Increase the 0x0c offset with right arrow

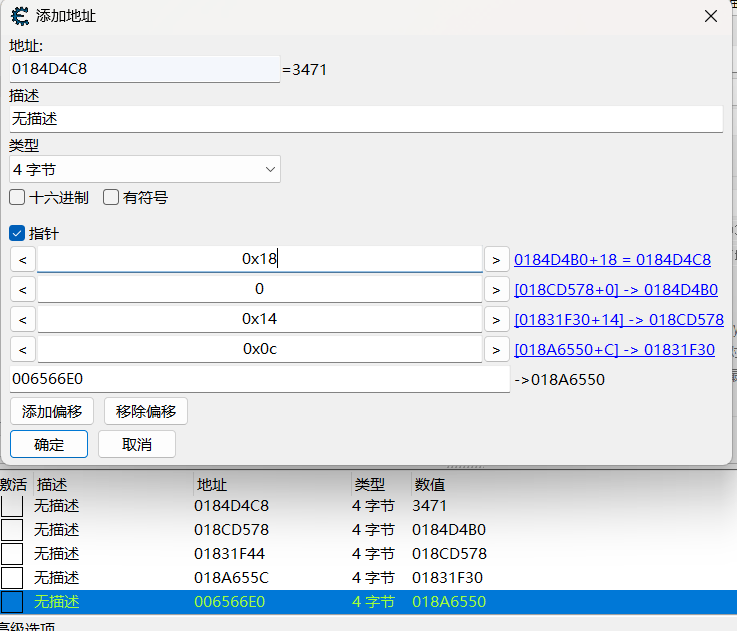pos(496,349)
